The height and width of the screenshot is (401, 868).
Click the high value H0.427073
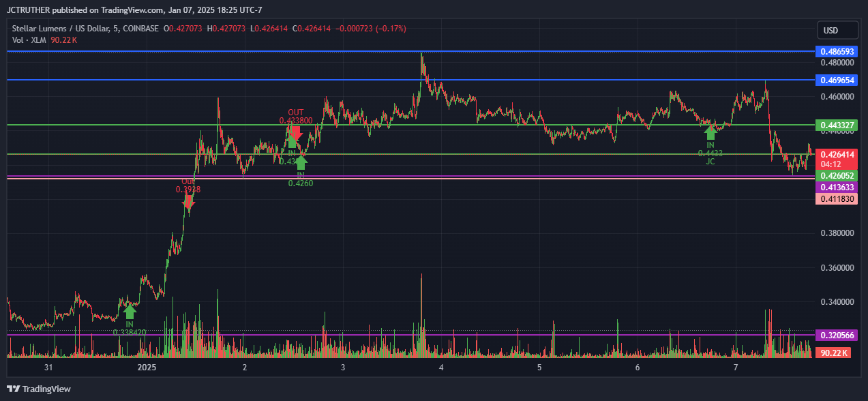click(x=226, y=29)
